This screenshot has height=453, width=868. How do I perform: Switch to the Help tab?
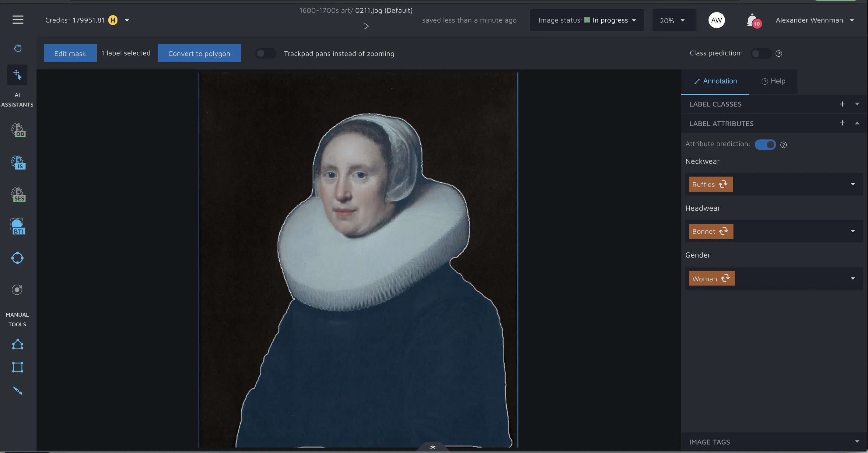pyautogui.click(x=773, y=81)
